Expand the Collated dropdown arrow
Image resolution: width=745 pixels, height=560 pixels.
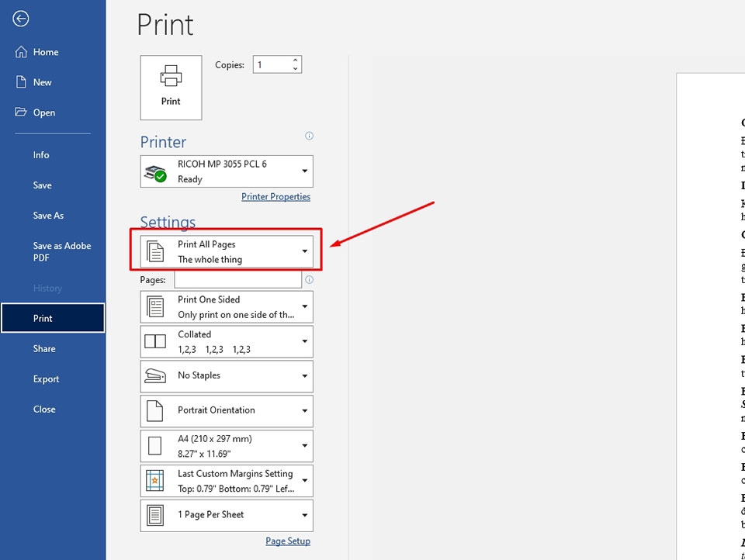304,341
